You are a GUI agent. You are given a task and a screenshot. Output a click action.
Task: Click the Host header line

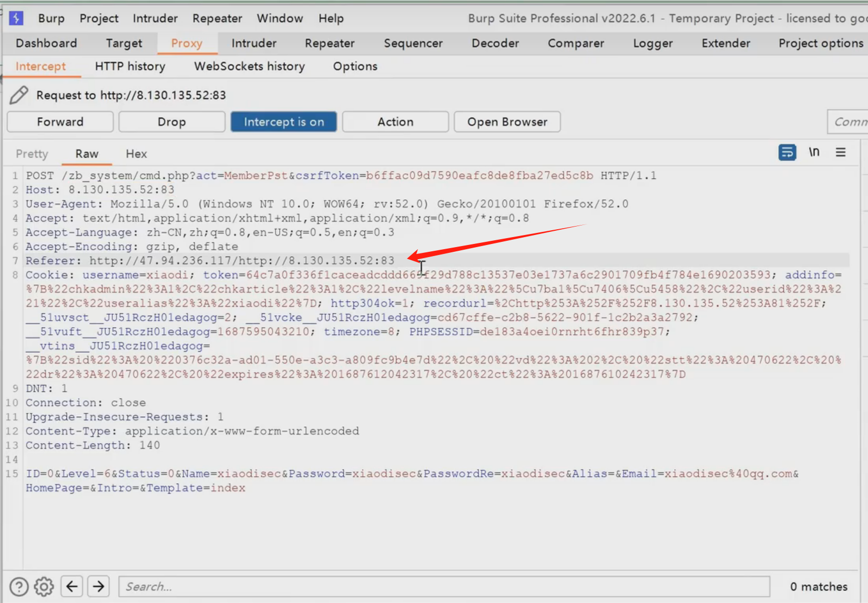click(100, 190)
